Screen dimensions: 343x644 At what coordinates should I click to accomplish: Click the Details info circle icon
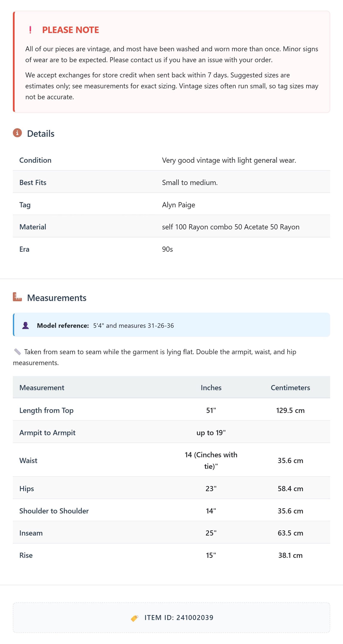17,133
